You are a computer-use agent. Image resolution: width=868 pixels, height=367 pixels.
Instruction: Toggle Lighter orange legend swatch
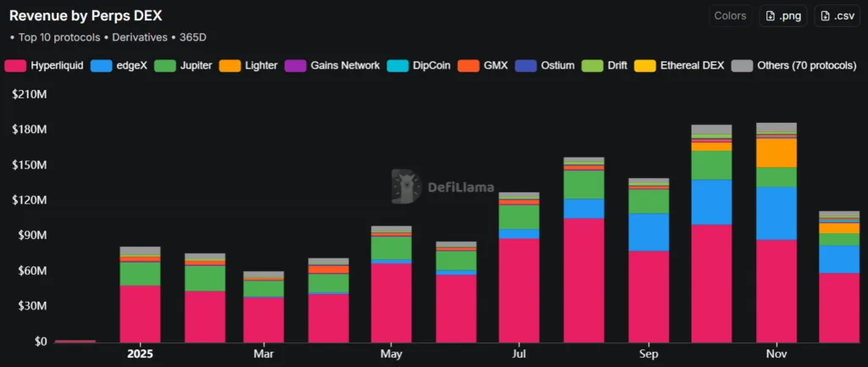point(230,66)
